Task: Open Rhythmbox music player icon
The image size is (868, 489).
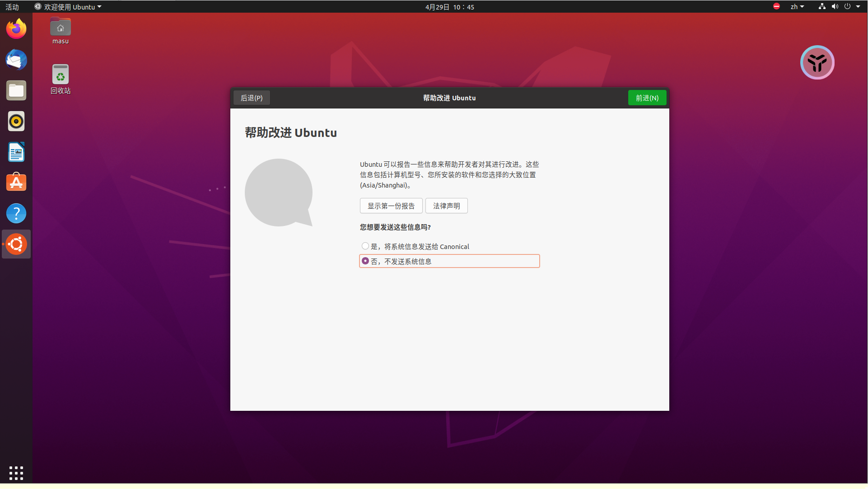Action: (16, 121)
